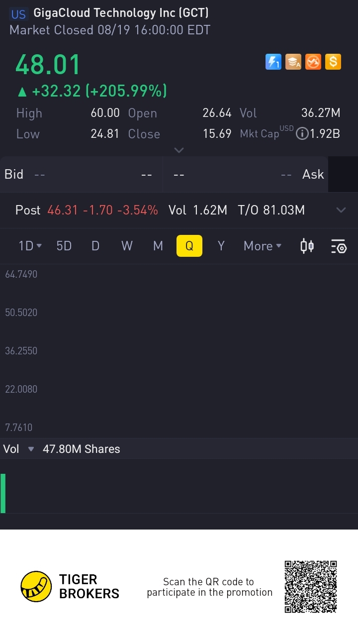This screenshot has width=358, height=644.
Task: Tap the stacked layers badge icon
Action: coord(293,62)
